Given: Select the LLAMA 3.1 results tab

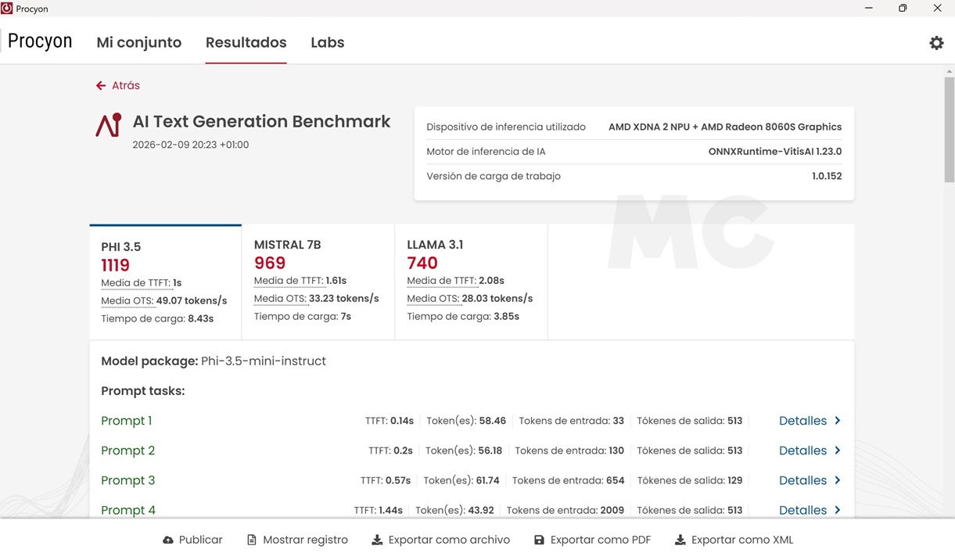Looking at the screenshot, I should click(x=471, y=281).
